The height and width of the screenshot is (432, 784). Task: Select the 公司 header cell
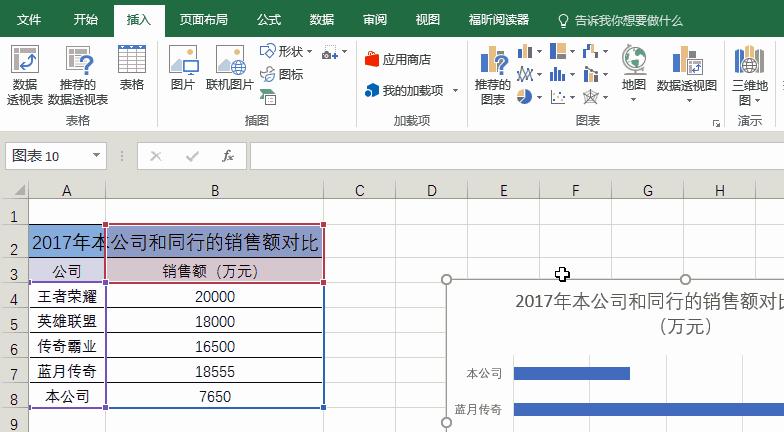66,271
